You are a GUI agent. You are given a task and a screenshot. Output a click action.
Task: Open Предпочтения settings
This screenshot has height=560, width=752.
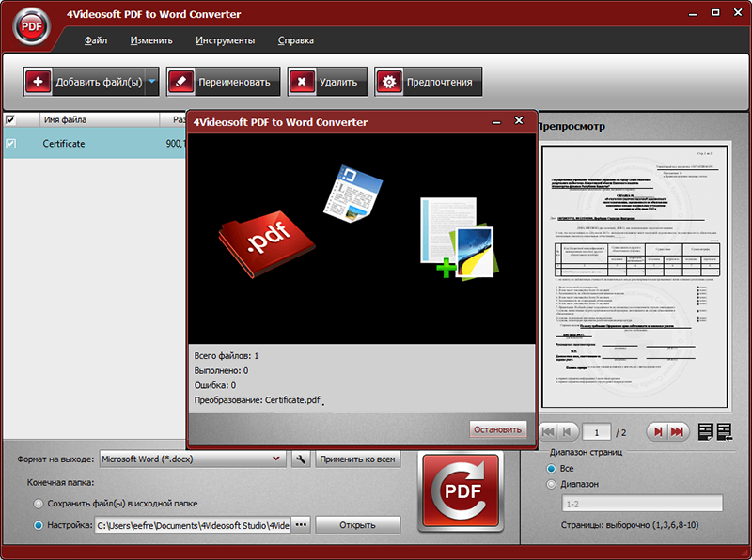click(429, 82)
